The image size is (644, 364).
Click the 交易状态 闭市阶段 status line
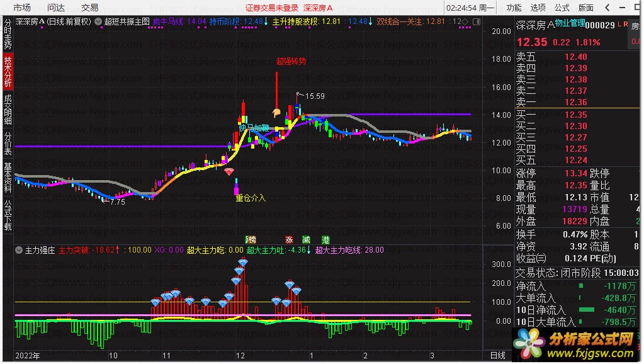click(577, 273)
